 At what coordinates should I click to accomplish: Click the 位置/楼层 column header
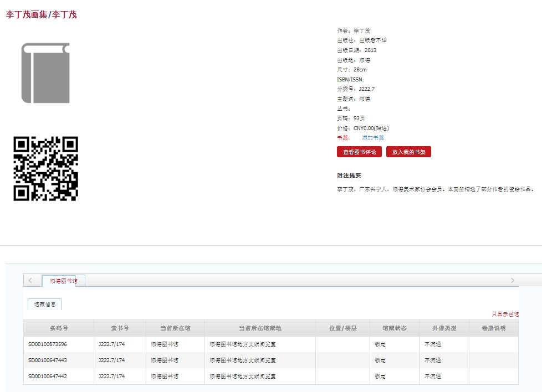coord(343,328)
